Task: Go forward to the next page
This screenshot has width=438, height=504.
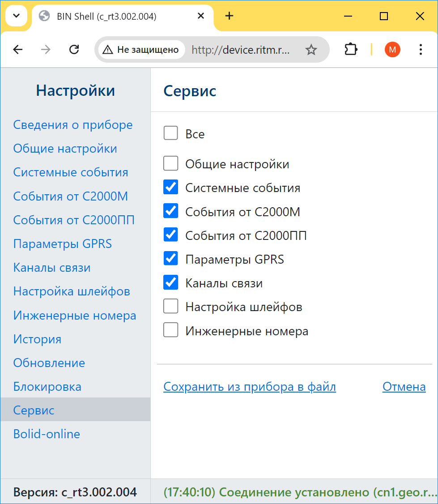Action: [46, 50]
